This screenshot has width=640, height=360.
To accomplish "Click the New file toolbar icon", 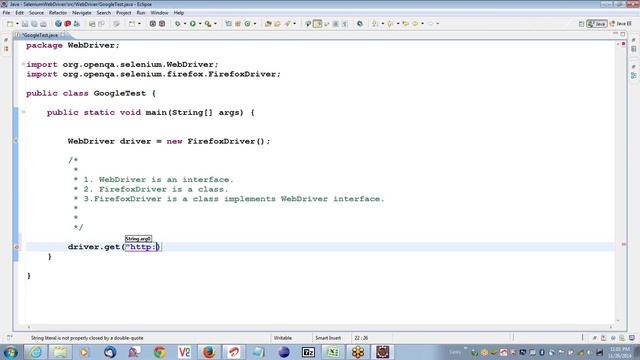I will point(10,24).
